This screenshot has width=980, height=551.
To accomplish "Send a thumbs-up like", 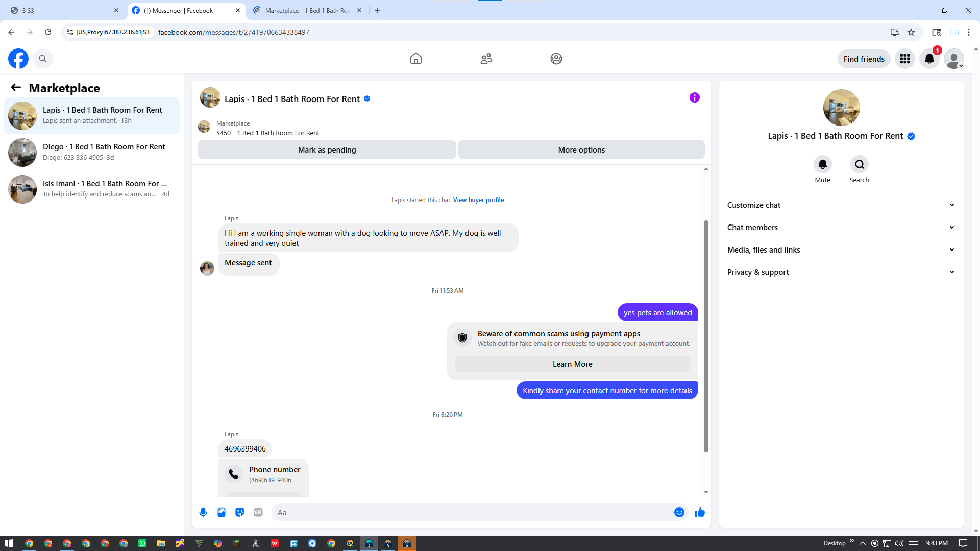I will point(700,512).
